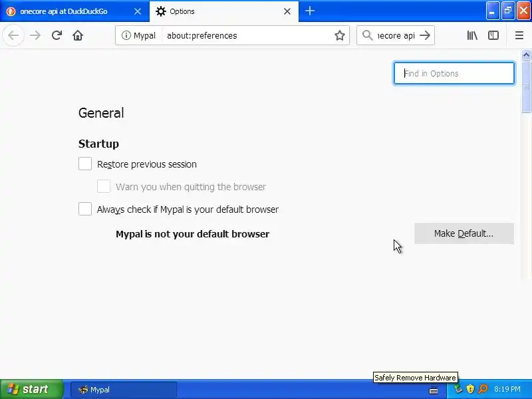The width and height of the screenshot is (532, 399).
Task: Bookmark this page with the star icon
Action: (x=340, y=36)
